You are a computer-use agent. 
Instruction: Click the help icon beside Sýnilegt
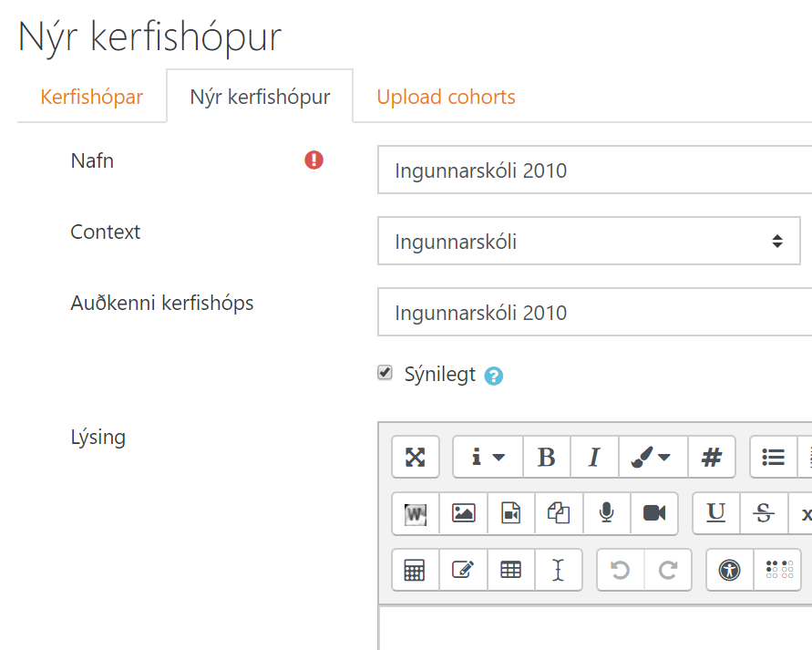pyautogui.click(x=494, y=376)
